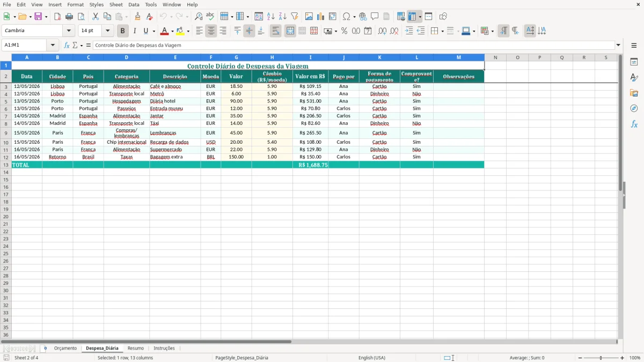Click the AutoFilter funnel icon

point(295,17)
